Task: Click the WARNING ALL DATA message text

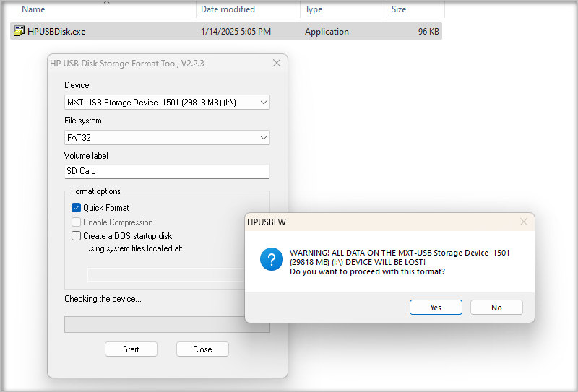Action: (400, 262)
